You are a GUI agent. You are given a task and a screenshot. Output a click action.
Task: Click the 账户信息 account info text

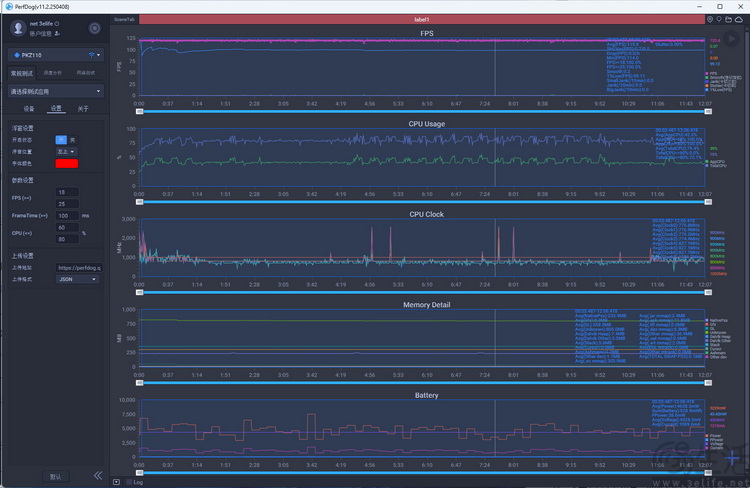point(41,33)
